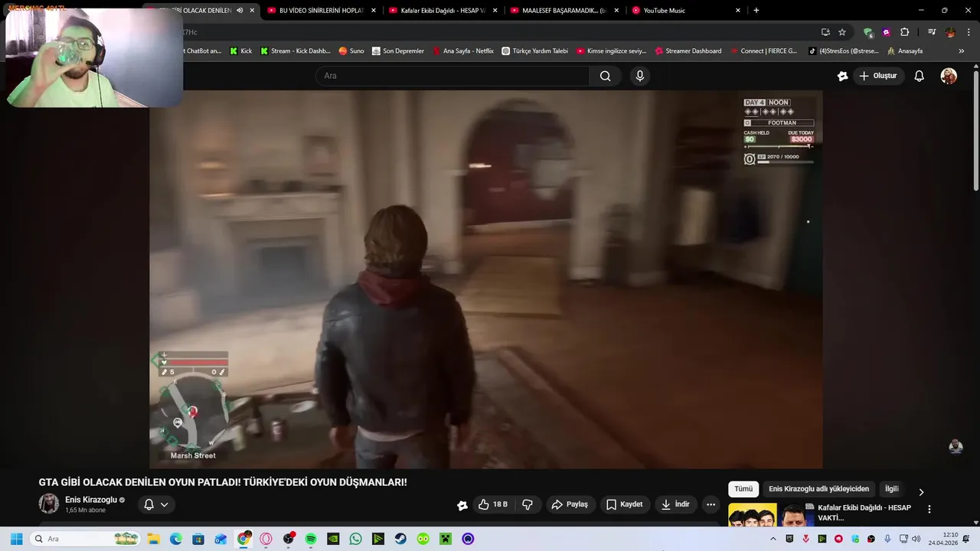Viewport: 980px width, 551px height.
Task: Open the Ana Sayfa - Netflix bookmark
Action: point(463,51)
